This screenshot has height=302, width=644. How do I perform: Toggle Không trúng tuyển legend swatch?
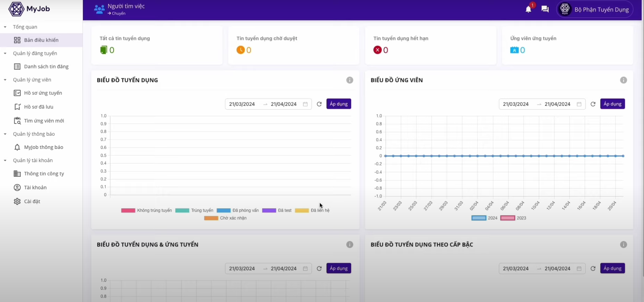click(x=128, y=210)
